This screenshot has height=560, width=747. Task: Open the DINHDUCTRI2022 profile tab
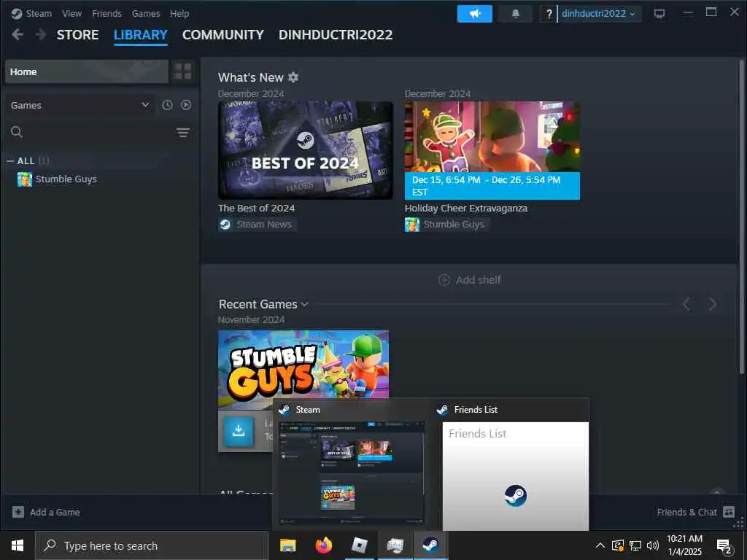(x=336, y=35)
